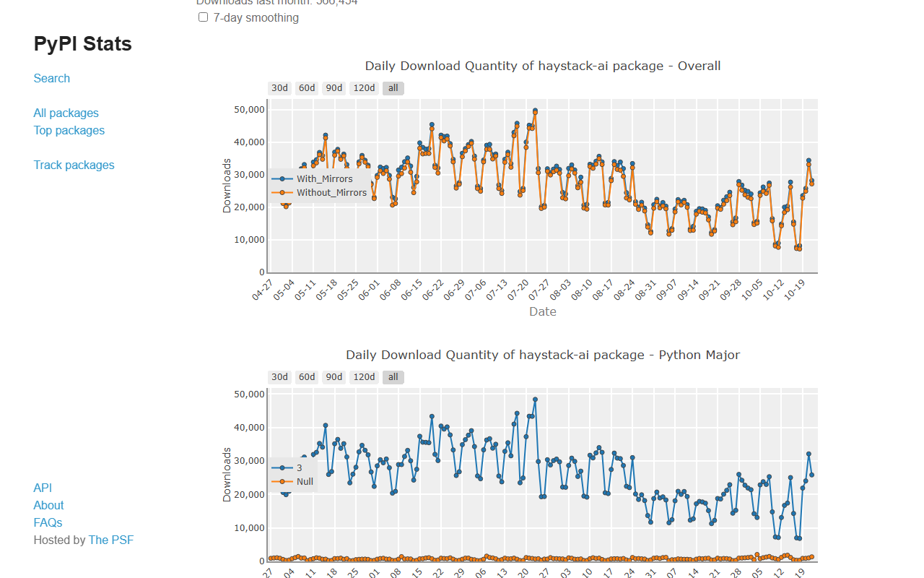
Task: Select 120d range on Python Major chart
Action: point(364,377)
